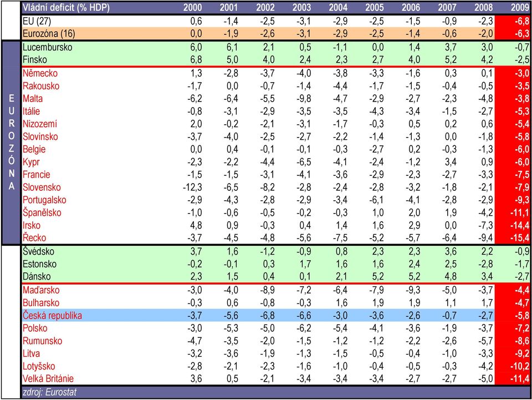Select Malta's 2003 value -9,8
The width and height of the screenshot is (532, 400).
click(304, 99)
